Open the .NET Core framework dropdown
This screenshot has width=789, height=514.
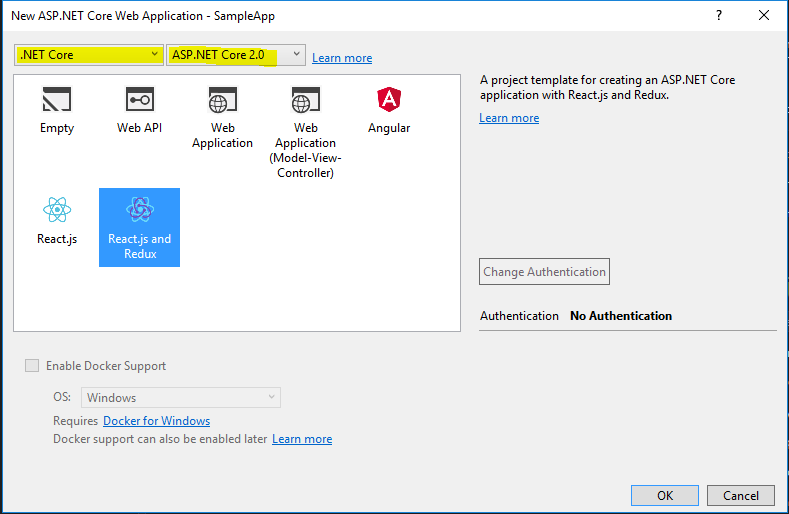coord(89,55)
